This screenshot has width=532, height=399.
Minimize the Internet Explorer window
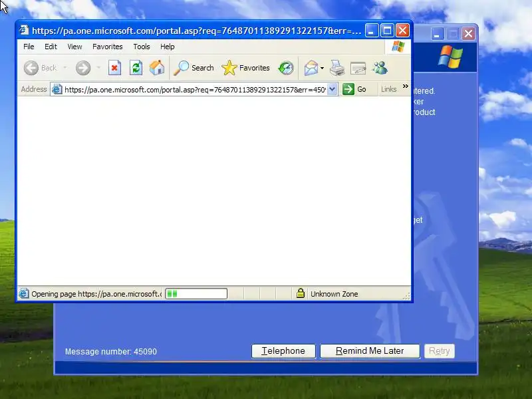pyautogui.click(x=372, y=31)
